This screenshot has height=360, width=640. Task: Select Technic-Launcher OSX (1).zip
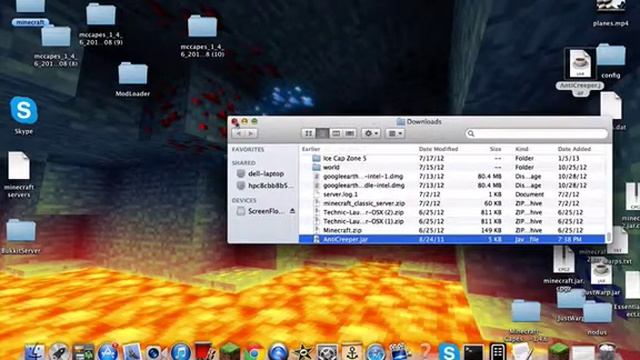click(452, 221)
